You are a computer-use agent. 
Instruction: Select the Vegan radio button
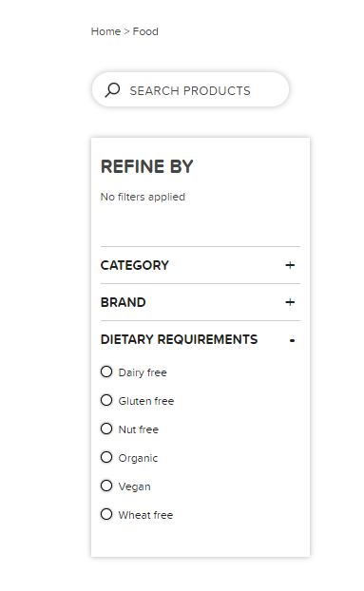tap(106, 486)
